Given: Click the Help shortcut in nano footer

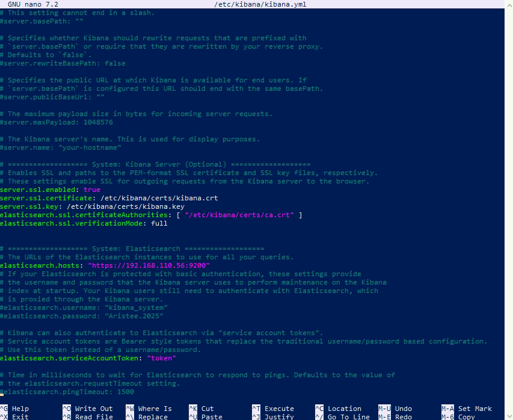Looking at the screenshot, I should (x=20, y=409).
